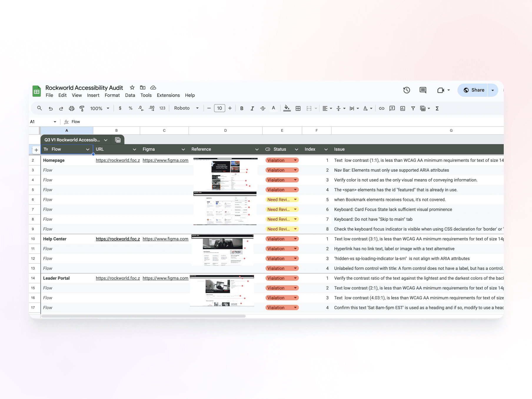This screenshot has width=532, height=399.
Task: Click the font size field
Action: coord(220,108)
